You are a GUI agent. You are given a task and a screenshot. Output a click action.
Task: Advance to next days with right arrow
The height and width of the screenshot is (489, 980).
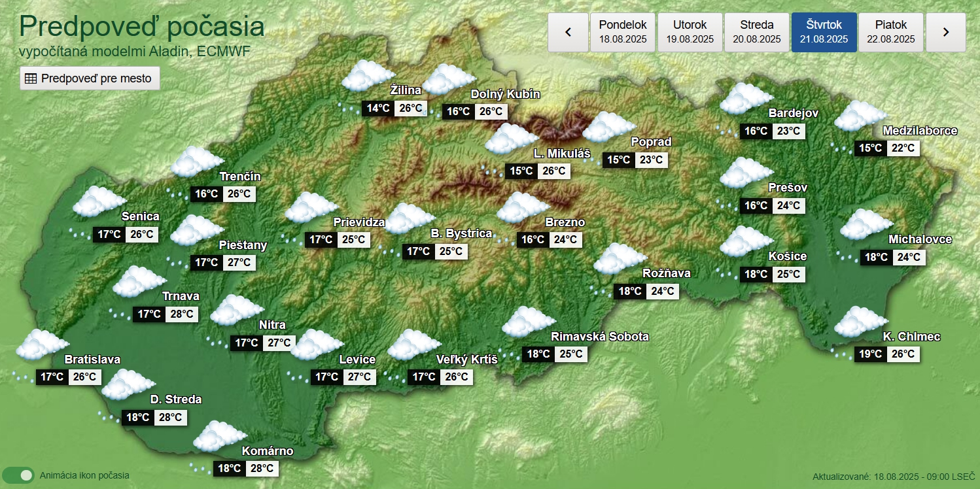pos(946,32)
